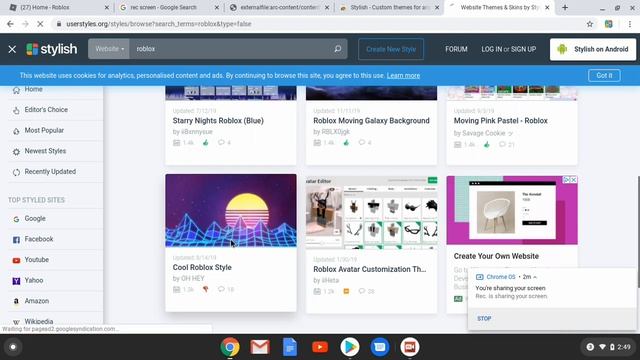Click the Amazon icon in the sidebar
The height and width of the screenshot is (360, 640).
tap(16, 302)
